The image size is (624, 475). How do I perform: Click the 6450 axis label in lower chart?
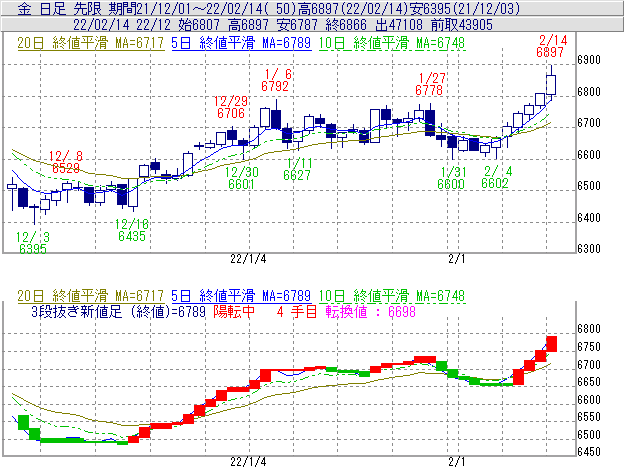tap(589, 452)
